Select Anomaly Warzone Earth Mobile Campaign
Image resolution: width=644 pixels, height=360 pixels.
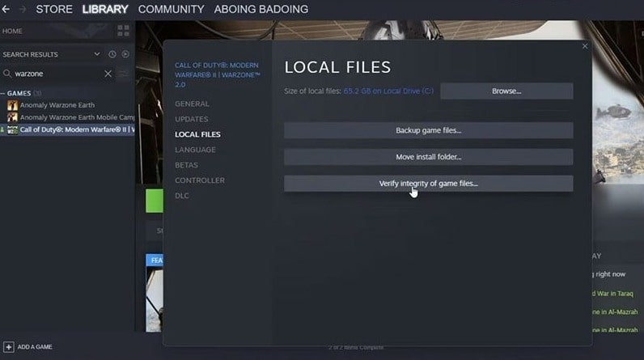77,117
